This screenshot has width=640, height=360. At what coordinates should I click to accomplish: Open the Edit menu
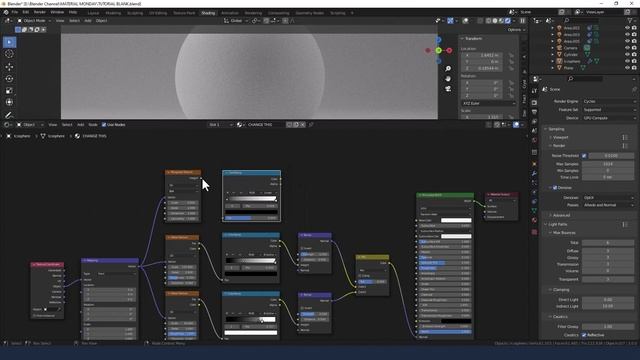coord(26,12)
